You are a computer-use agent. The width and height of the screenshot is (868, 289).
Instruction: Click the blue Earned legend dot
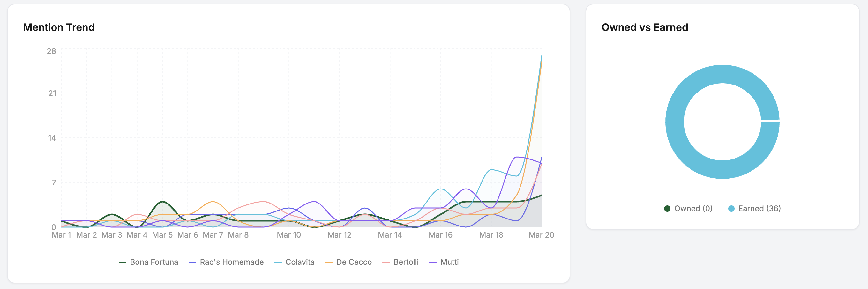coord(731,209)
